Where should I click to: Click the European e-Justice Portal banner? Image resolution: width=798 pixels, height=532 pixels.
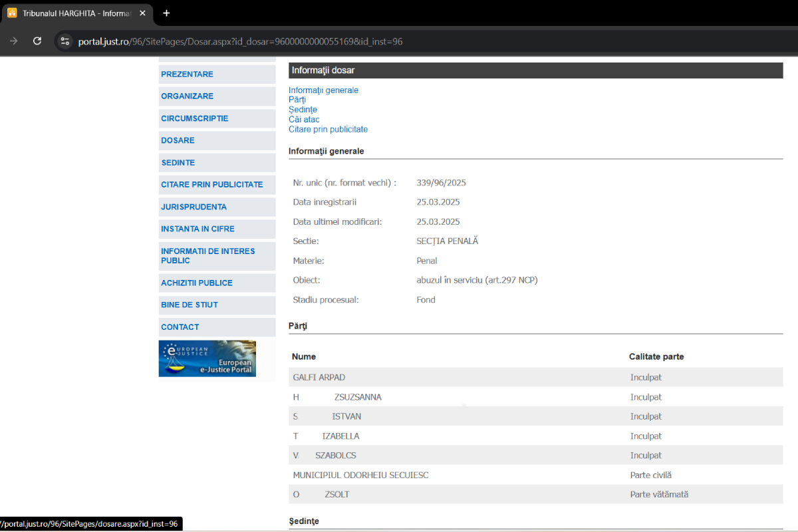207,358
